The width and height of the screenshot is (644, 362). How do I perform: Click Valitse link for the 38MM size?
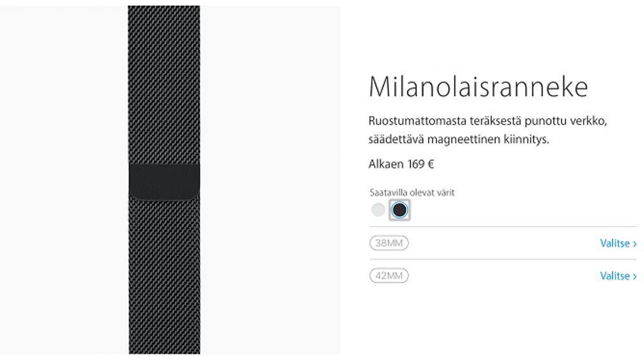[x=618, y=243]
